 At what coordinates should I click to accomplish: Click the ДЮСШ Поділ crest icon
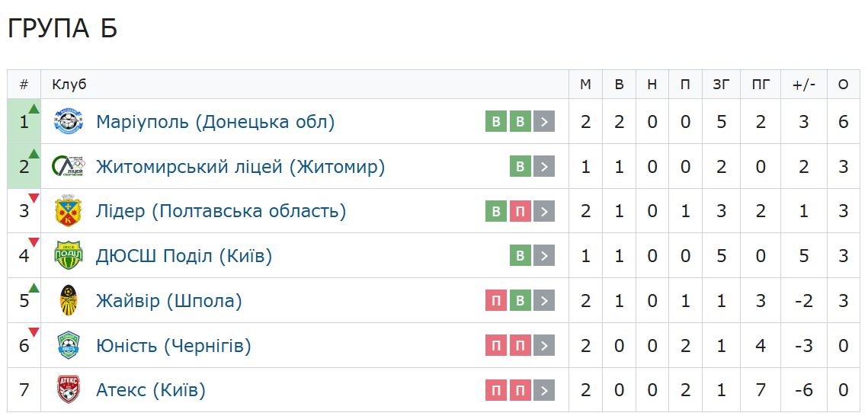click(x=69, y=256)
